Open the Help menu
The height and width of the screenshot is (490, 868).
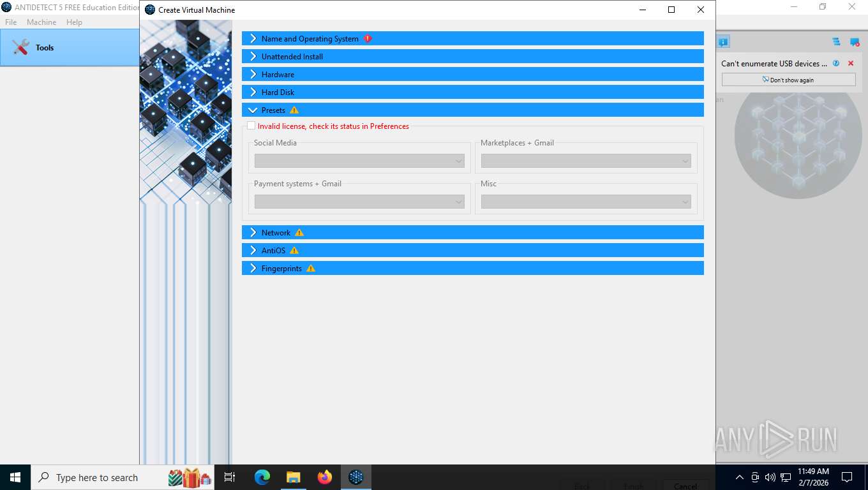(74, 22)
